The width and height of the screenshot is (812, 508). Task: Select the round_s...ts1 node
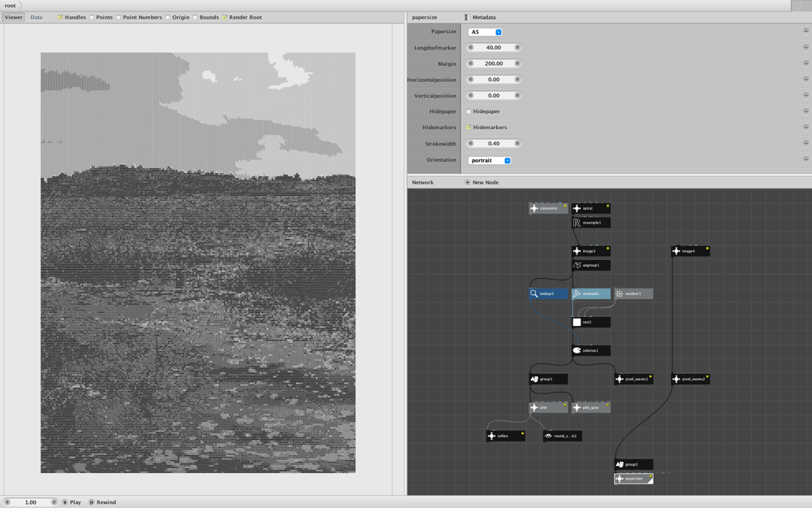coord(563,436)
